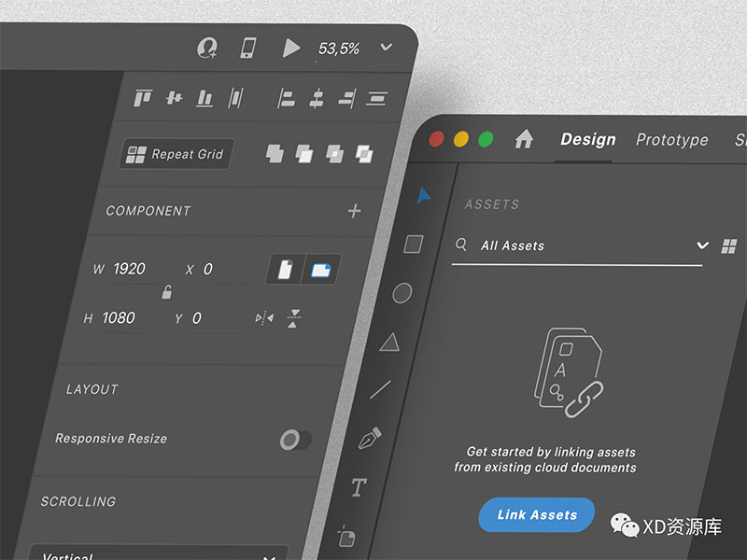Open the Vertical scrolling dropdown

[x=159, y=553]
